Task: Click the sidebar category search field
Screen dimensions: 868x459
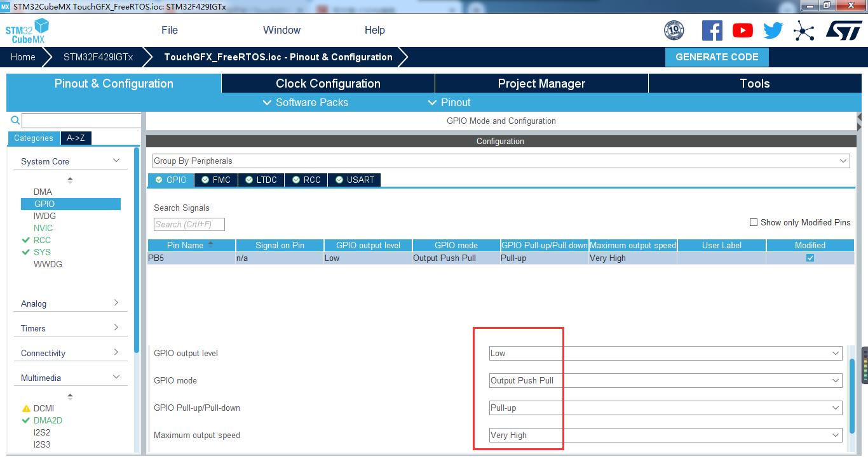Action: 81,121
